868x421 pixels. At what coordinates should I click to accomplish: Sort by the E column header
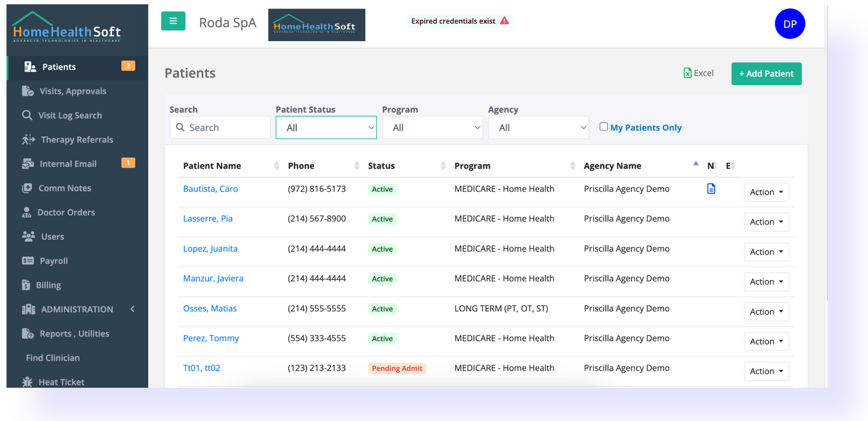pyautogui.click(x=729, y=166)
